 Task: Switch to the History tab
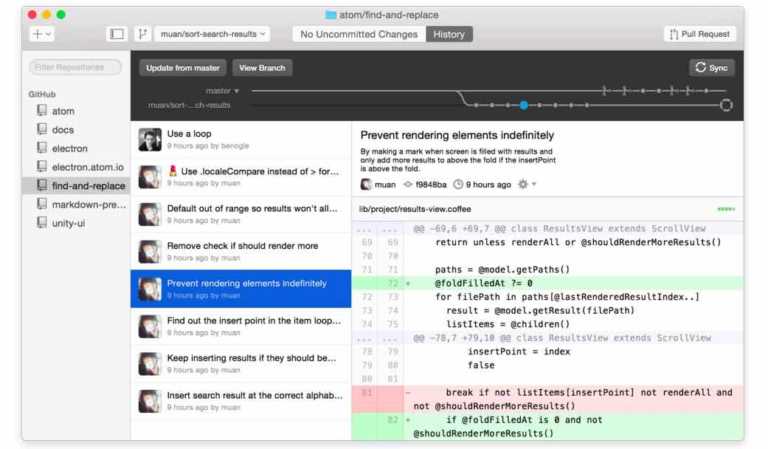(449, 34)
